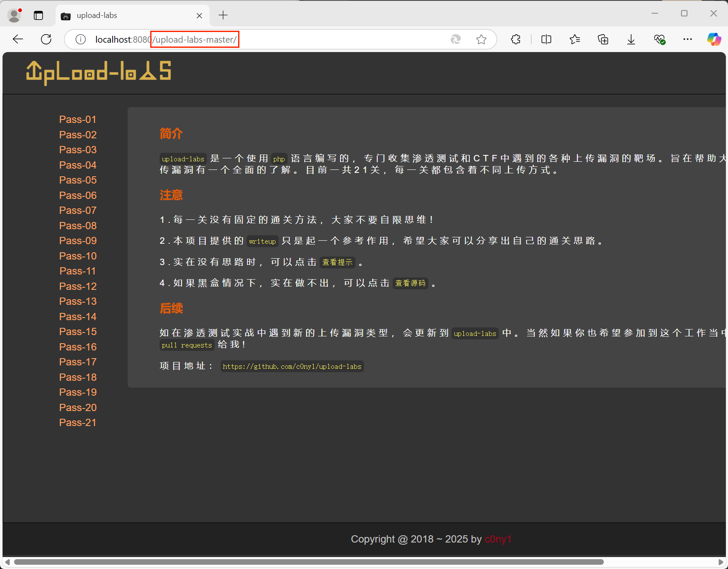View browser downloads
The width and height of the screenshot is (728, 569).
tap(631, 39)
